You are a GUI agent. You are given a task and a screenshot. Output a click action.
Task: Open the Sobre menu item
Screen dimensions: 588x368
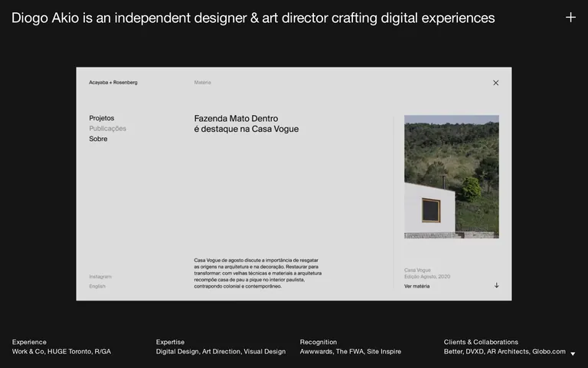point(98,139)
